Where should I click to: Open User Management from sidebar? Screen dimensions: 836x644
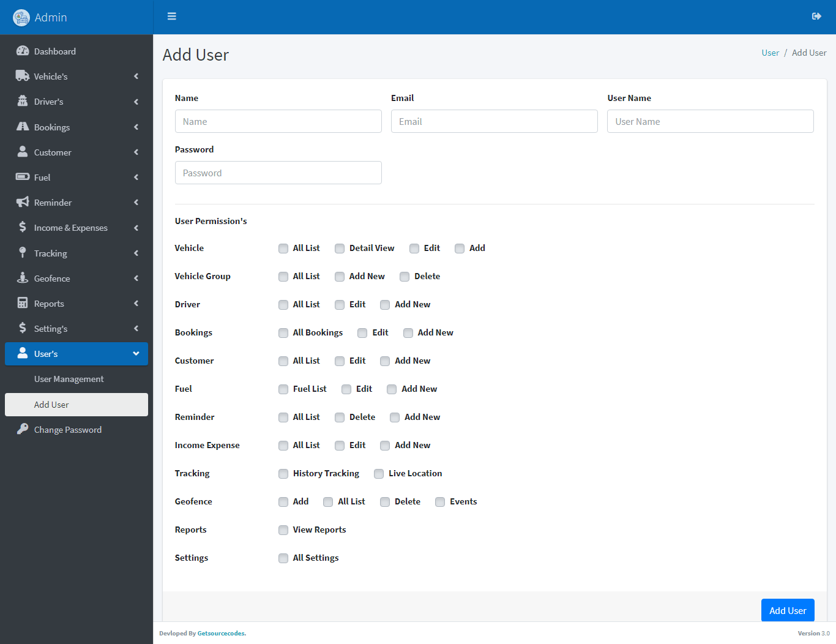69,378
